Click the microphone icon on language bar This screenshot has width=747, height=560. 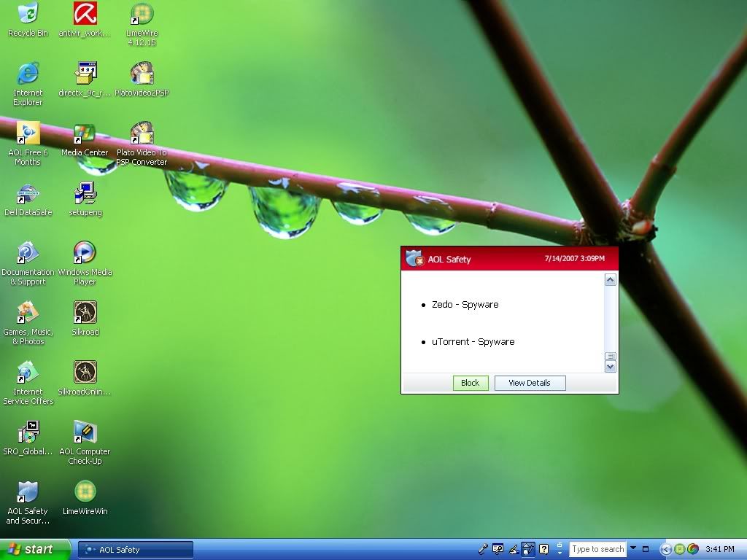[x=483, y=549]
